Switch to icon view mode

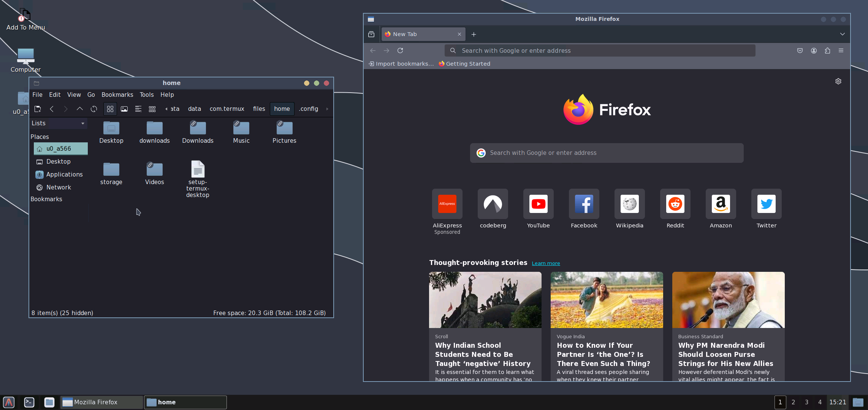click(x=110, y=109)
